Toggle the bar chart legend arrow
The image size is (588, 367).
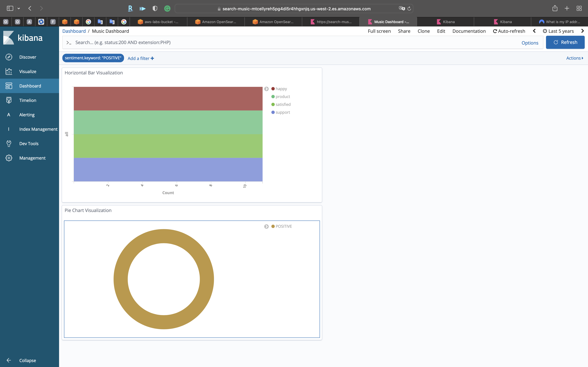pos(266,89)
